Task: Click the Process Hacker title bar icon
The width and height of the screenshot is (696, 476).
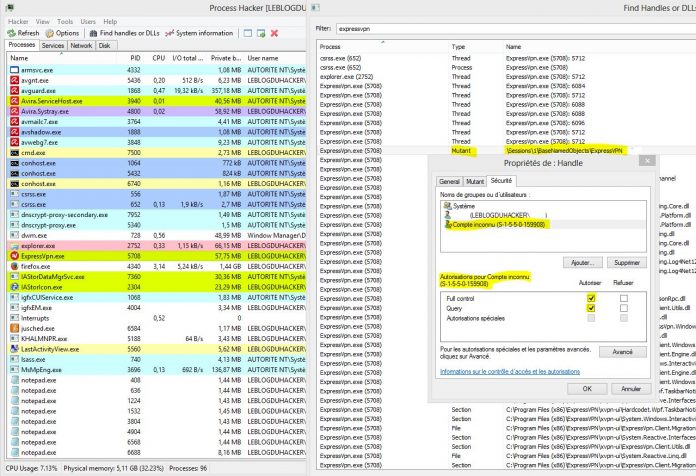Action: click(x=10, y=8)
